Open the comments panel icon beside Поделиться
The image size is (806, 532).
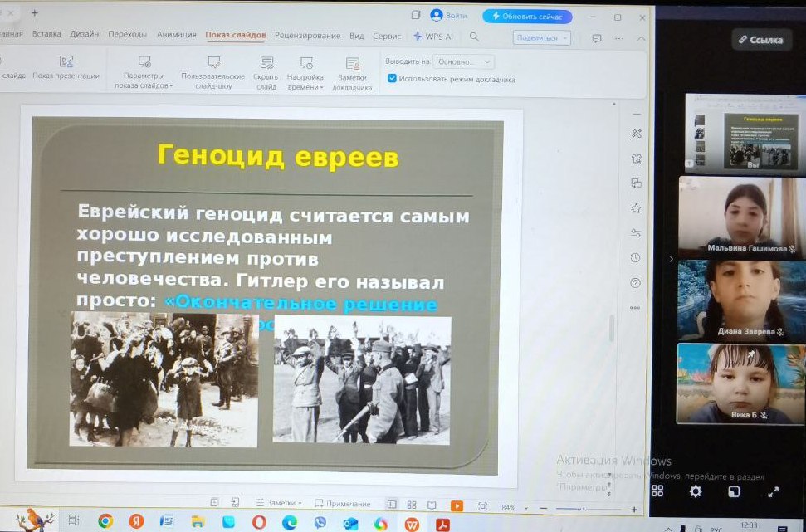click(x=596, y=38)
